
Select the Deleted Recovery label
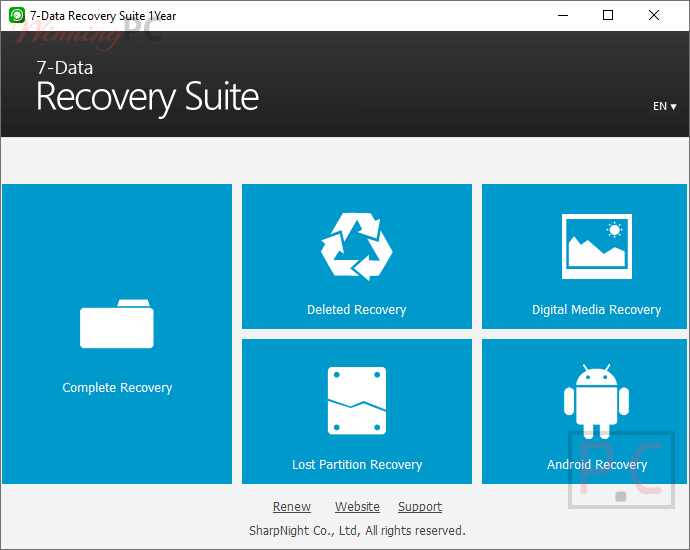tap(356, 310)
